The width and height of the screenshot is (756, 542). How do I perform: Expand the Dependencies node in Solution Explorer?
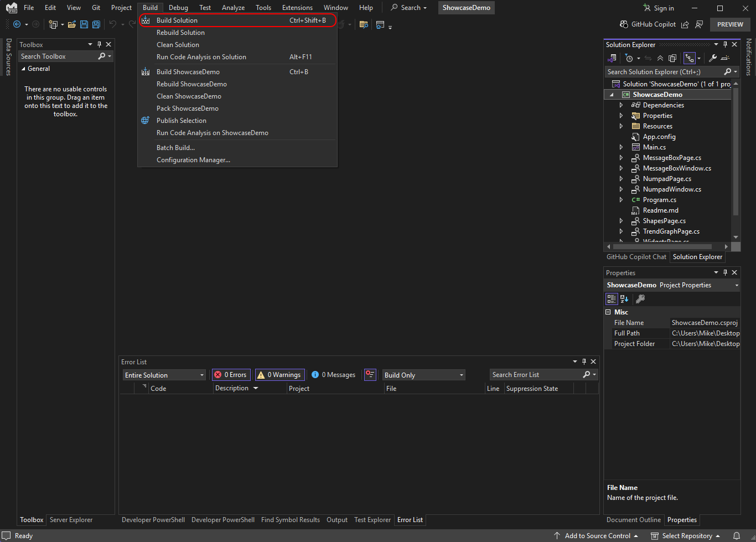coord(621,105)
